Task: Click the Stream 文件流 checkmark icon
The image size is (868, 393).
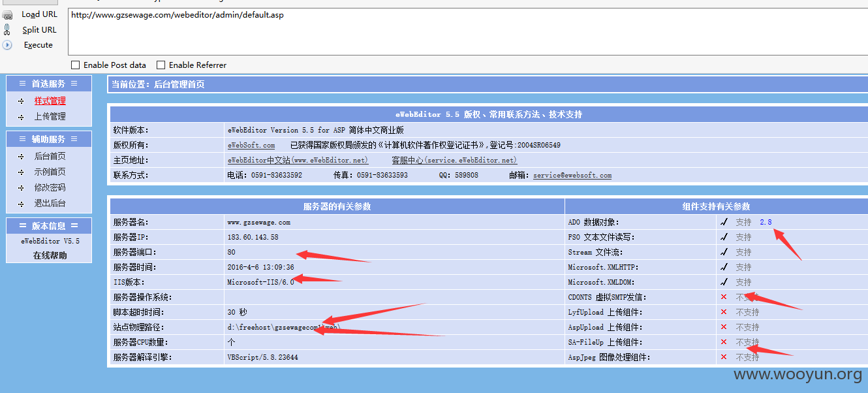Action: pos(724,252)
